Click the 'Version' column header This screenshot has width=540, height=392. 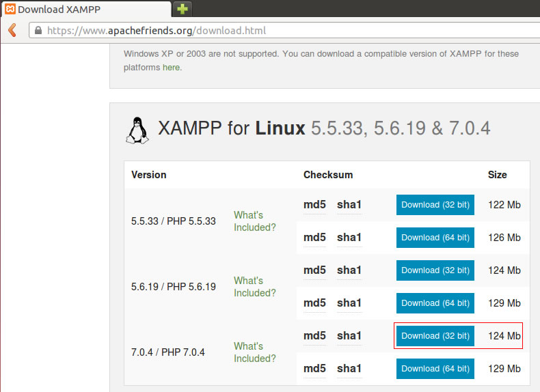[x=149, y=175]
